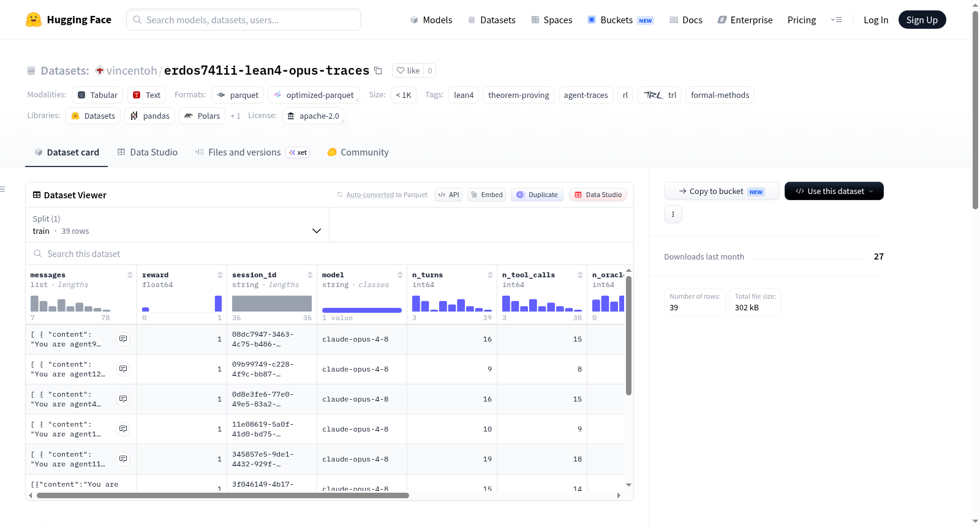Viewport: 980px width, 527px height.
Task: Click the TRL library tag
Action: tap(660, 95)
